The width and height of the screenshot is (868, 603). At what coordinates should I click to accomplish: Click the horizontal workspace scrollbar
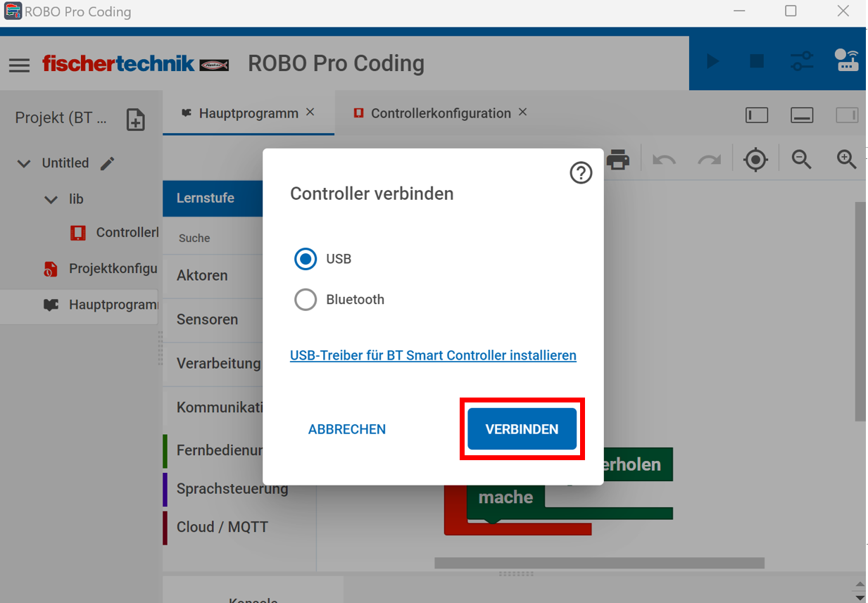pos(599,563)
